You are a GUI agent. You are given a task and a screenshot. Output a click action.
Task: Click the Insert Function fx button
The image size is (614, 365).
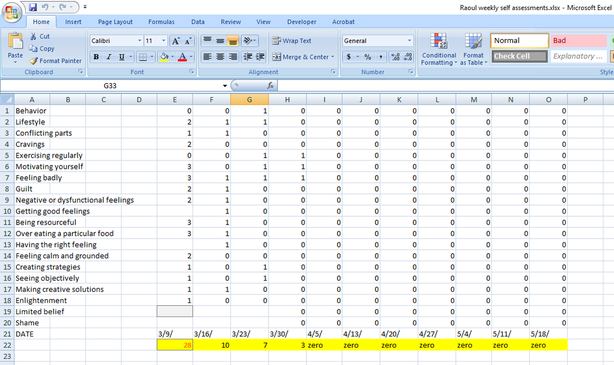270,85
